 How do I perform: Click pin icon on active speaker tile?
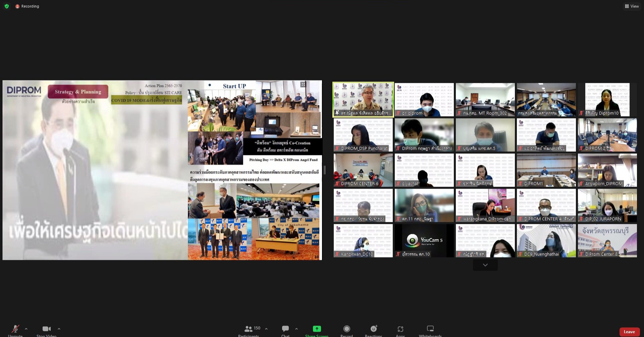(337, 113)
